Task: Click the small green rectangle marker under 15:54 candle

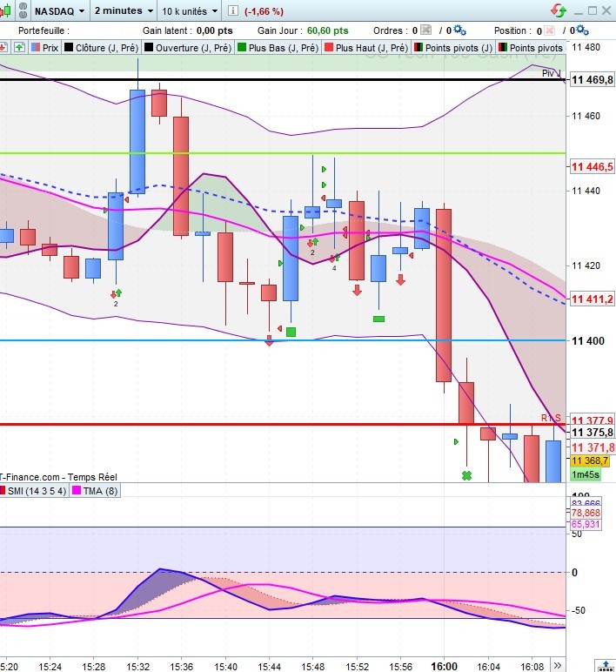Action: [x=378, y=319]
